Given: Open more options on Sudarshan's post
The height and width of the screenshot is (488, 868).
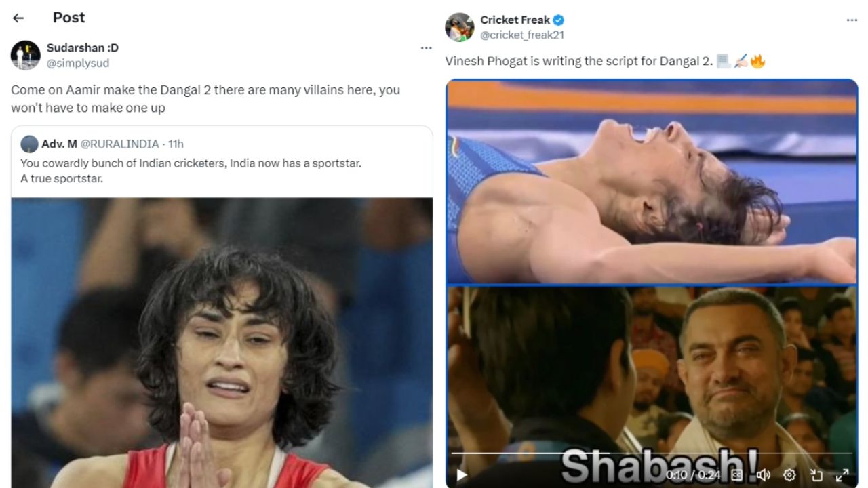Looking at the screenshot, I should [x=426, y=48].
